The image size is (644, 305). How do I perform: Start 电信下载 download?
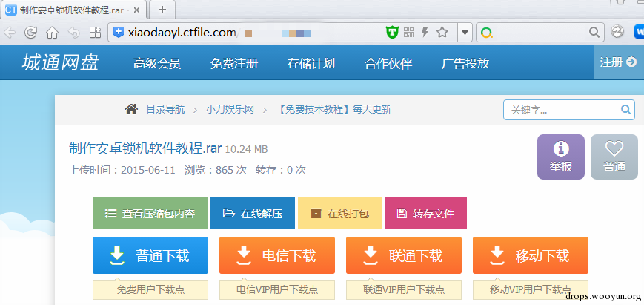[x=277, y=255]
